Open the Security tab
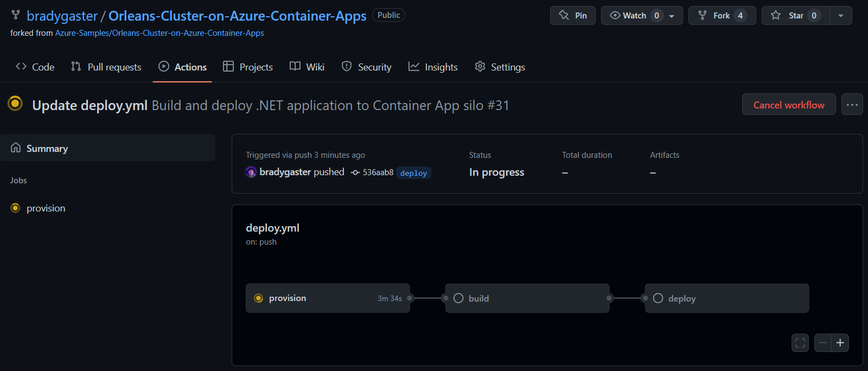868x371 pixels. point(366,67)
